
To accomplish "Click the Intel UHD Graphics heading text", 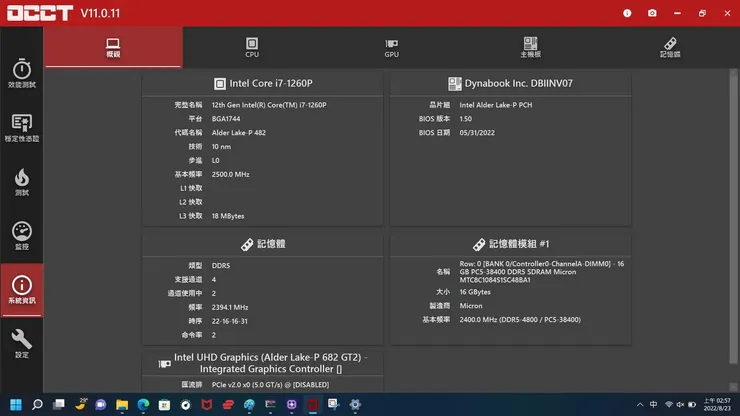I will 270,363.
